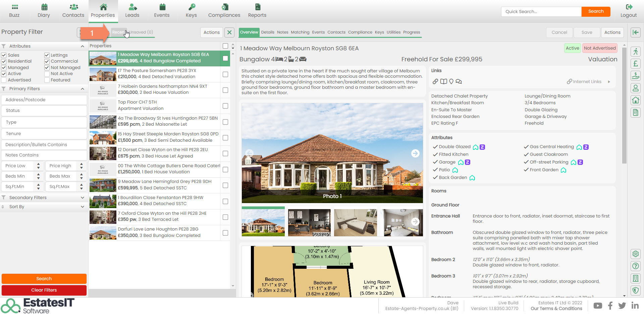
Task: Click the pound sign sidebar icon
Action: tap(635, 64)
